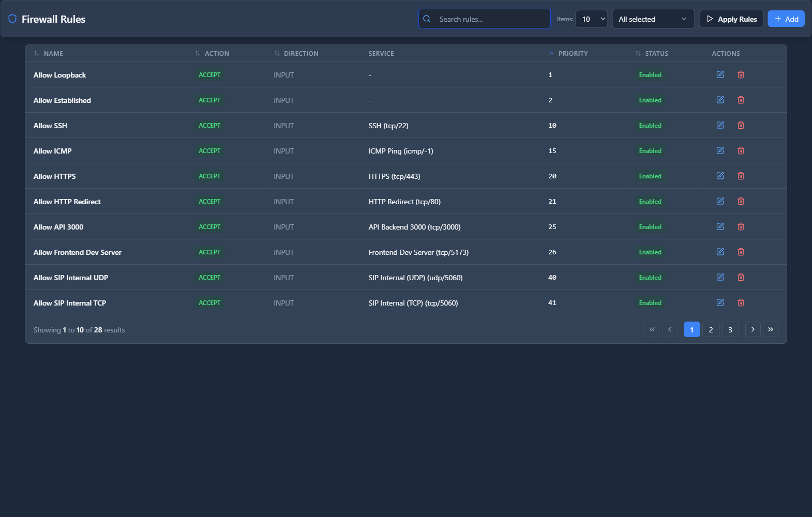Sort rules by Status column header
Viewport: 812px width, 517px height.
pyautogui.click(x=656, y=53)
